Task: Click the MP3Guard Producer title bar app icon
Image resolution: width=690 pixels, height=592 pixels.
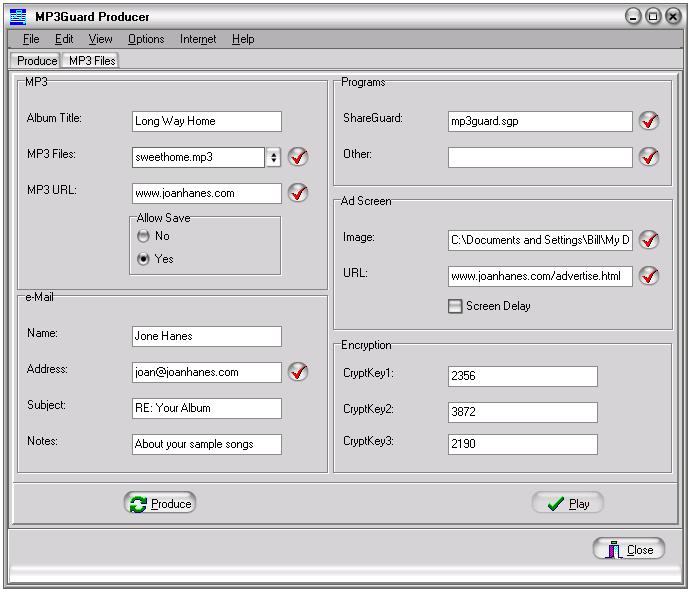Action: point(18,17)
